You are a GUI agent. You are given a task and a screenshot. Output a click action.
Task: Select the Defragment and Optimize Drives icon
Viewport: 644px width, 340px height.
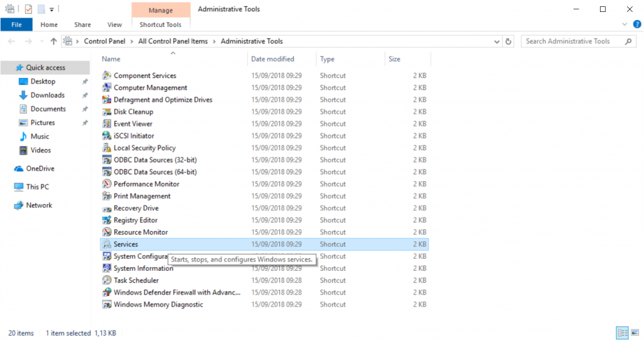(x=107, y=99)
